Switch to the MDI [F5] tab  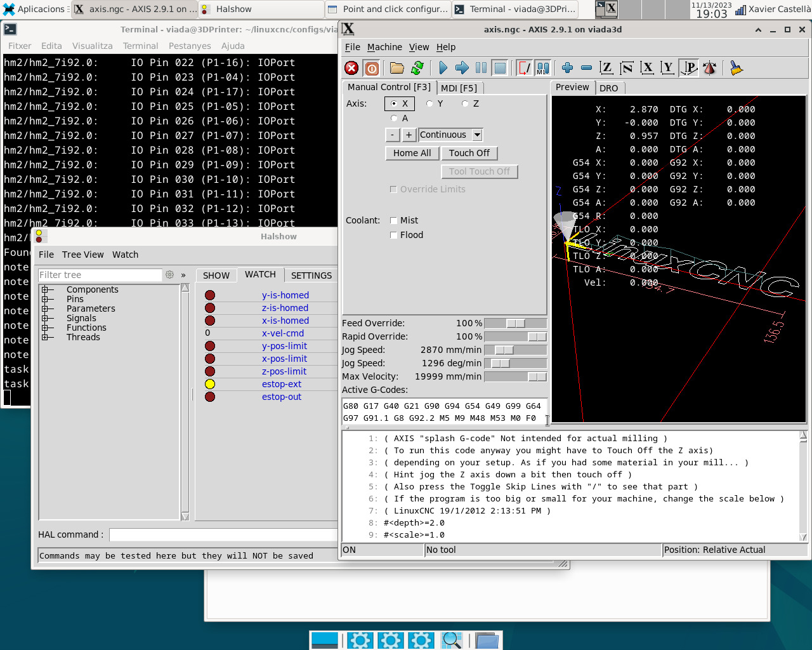(x=459, y=88)
